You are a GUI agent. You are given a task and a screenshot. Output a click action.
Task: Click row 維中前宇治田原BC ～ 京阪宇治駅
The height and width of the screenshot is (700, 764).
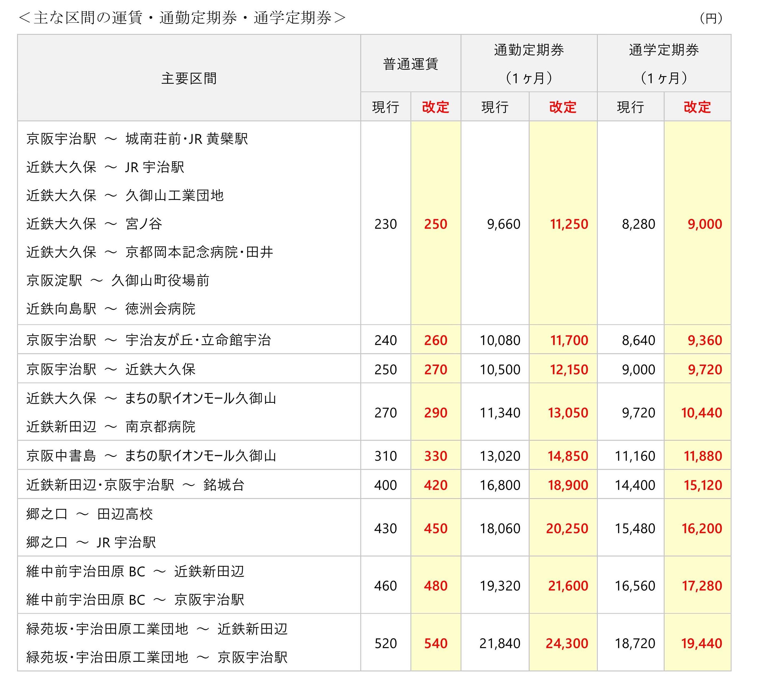point(135,600)
